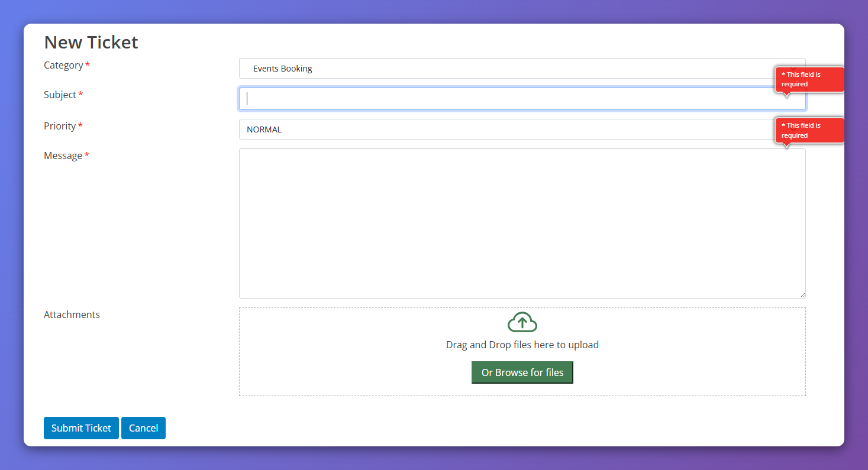Focus the Subject text field

(x=509, y=99)
